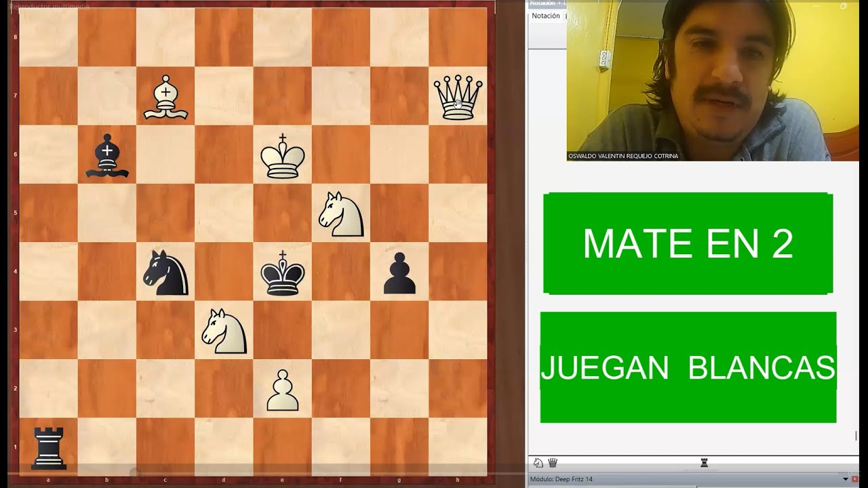Select the white queen on h7
This screenshot has width=868, height=488.
coord(458,98)
